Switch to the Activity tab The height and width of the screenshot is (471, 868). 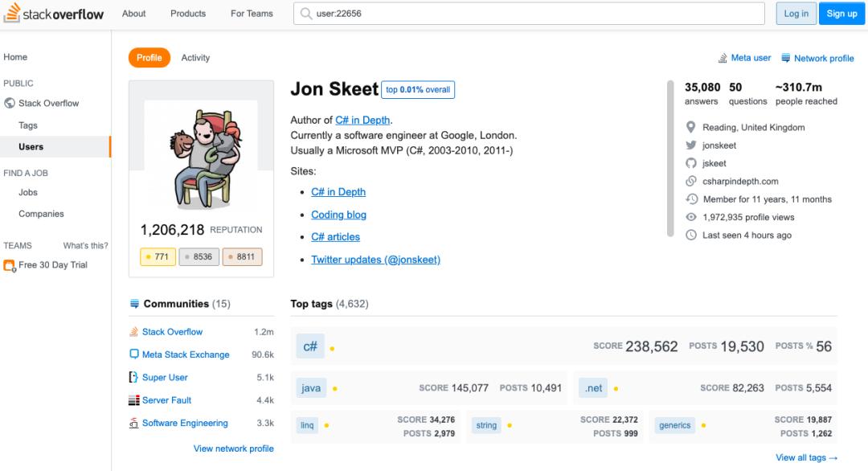[x=195, y=58]
